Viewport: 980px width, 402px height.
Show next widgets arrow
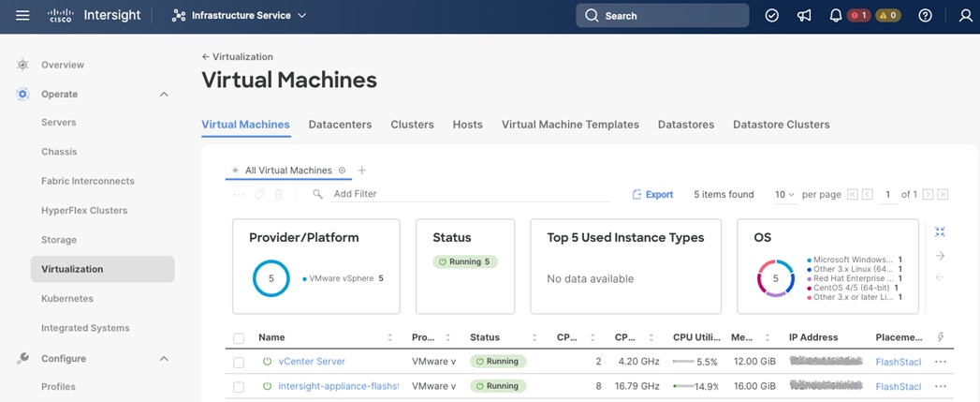pyautogui.click(x=940, y=256)
